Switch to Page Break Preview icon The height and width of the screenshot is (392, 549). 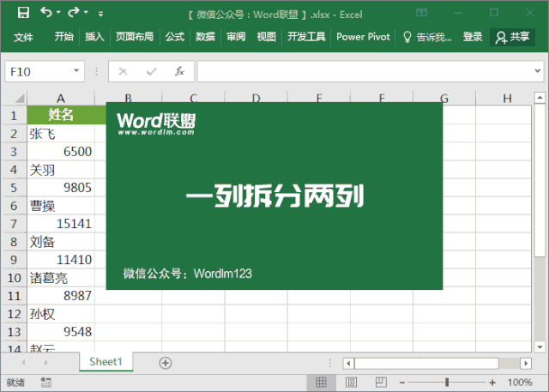pyautogui.click(x=381, y=383)
